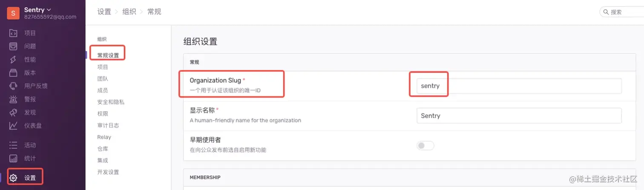Toggle the 早期使用者 early adopter switch
644x190 pixels.
pyautogui.click(x=425, y=146)
